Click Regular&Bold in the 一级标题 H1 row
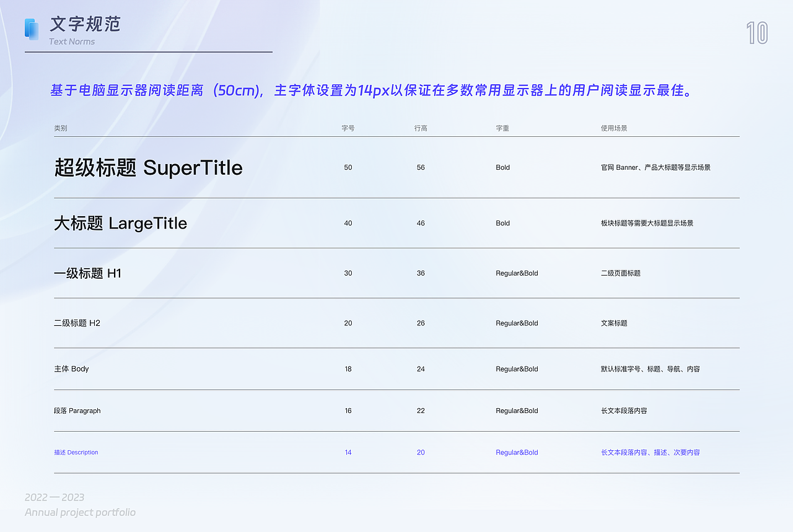The image size is (793, 532). coord(517,273)
